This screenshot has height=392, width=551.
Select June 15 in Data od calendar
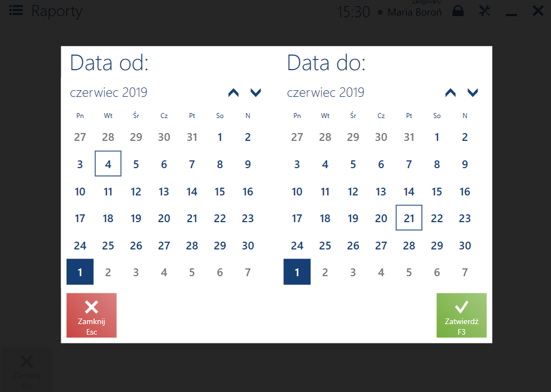point(220,192)
